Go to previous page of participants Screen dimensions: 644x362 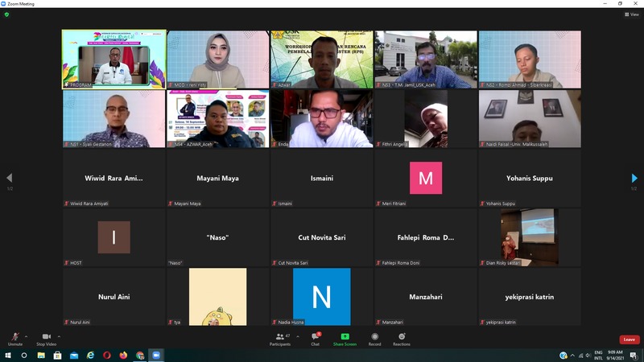click(x=10, y=179)
